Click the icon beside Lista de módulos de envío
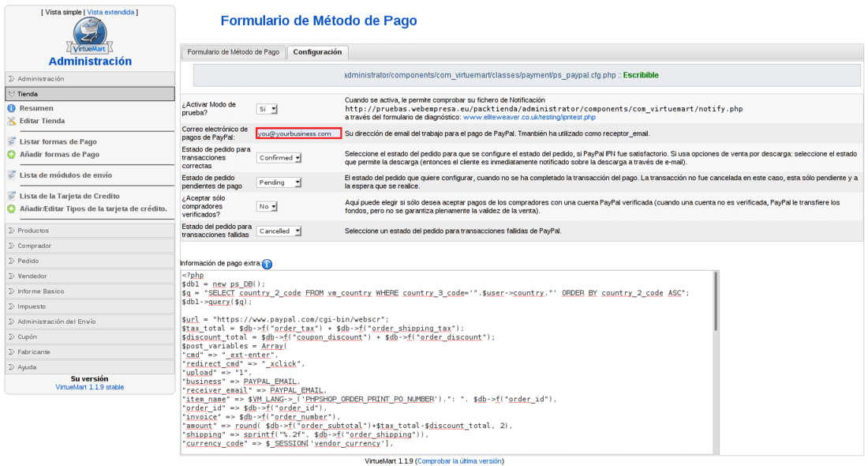Image resolution: width=868 pixels, height=466 pixels. point(12,175)
